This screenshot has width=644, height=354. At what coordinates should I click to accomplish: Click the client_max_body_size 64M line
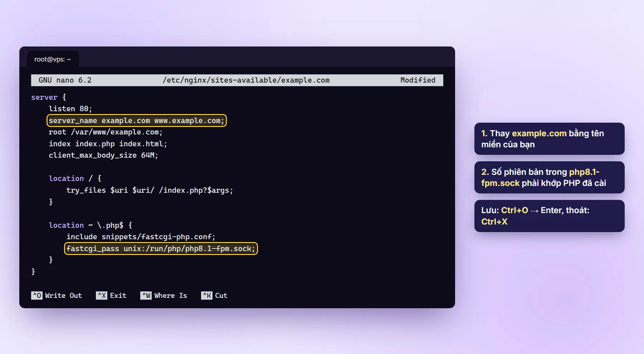[103, 155]
